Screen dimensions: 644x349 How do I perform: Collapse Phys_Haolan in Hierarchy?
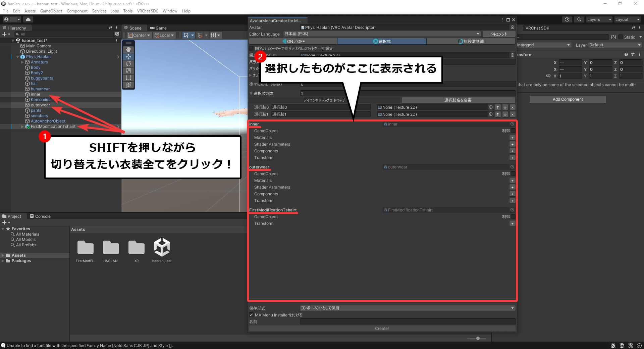coord(18,57)
